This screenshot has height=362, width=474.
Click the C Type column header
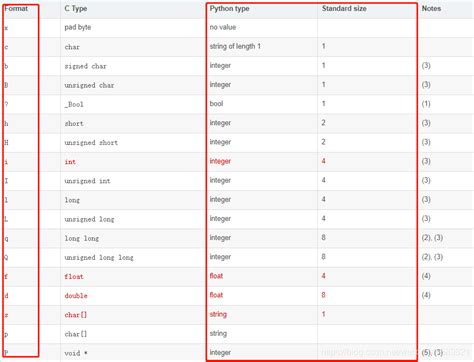tap(76, 9)
